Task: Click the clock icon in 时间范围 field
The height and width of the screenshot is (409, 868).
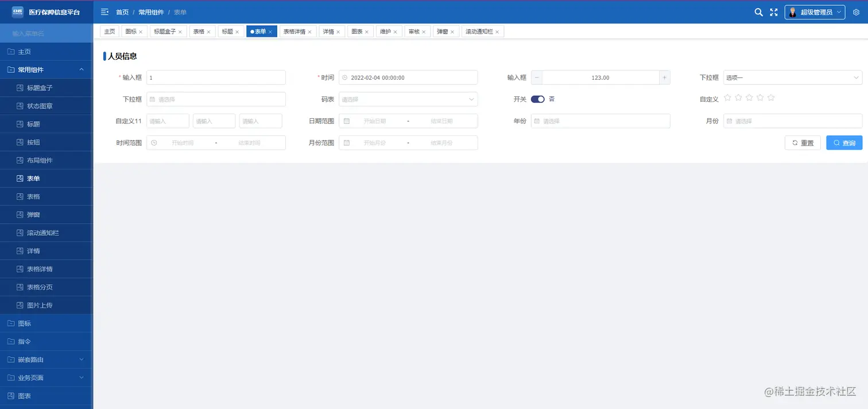Action: [x=154, y=142]
